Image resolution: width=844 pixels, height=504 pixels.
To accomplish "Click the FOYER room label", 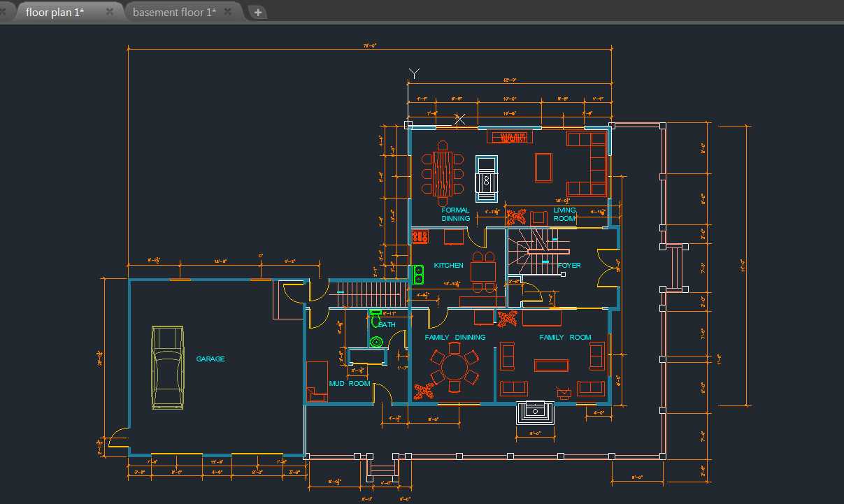I will pyautogui.click(x=569, y=265).
